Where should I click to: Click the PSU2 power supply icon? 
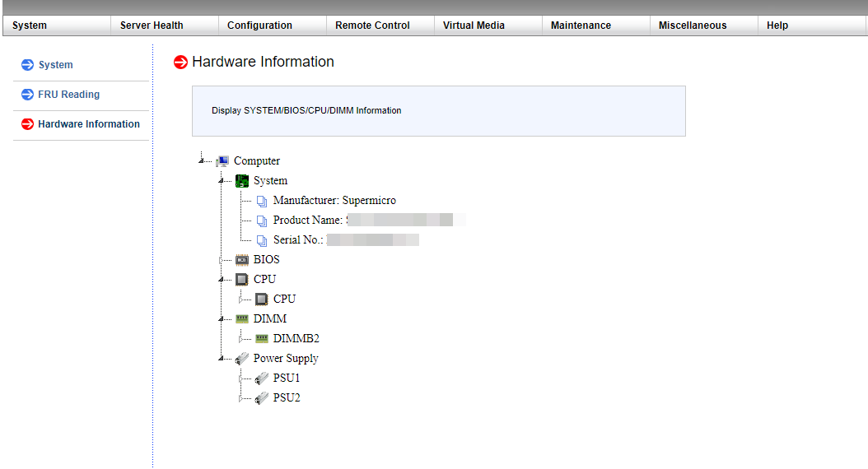262,398
